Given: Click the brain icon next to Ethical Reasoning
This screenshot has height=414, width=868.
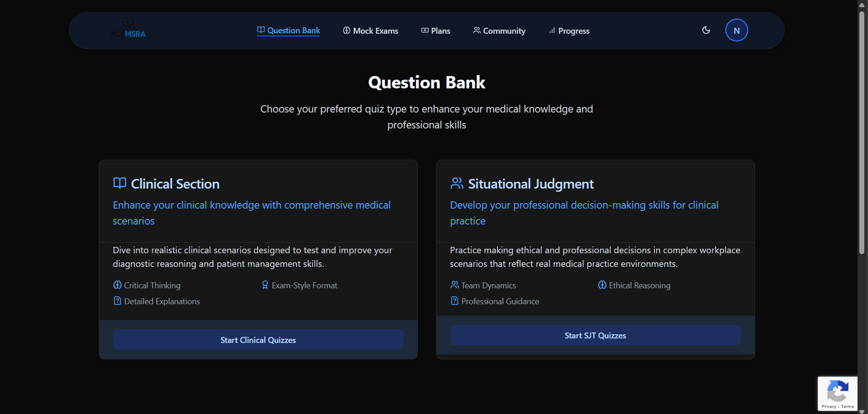Looking at the screenshot, I should click(602, 285).
